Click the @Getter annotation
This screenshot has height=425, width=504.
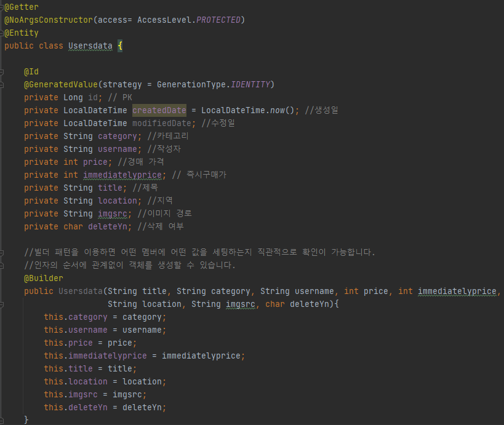(x=22, y=7)
